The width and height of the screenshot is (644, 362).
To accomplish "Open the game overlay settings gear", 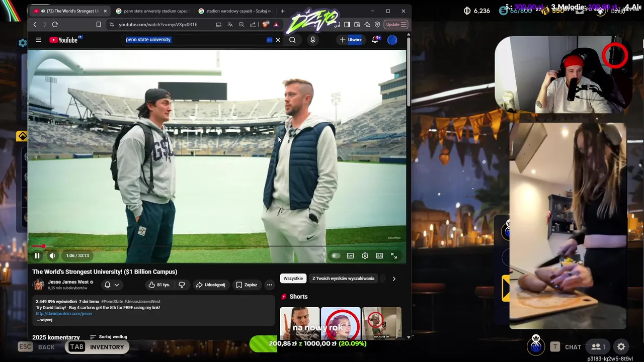I will [x=621, y=346].
